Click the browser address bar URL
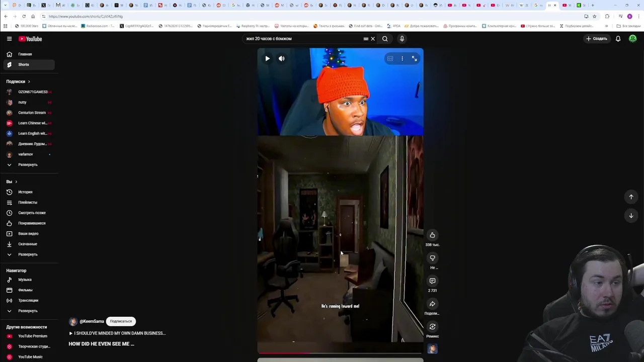Screen dimensions: 644x362 pyautogui.click(x=86, y=16)
